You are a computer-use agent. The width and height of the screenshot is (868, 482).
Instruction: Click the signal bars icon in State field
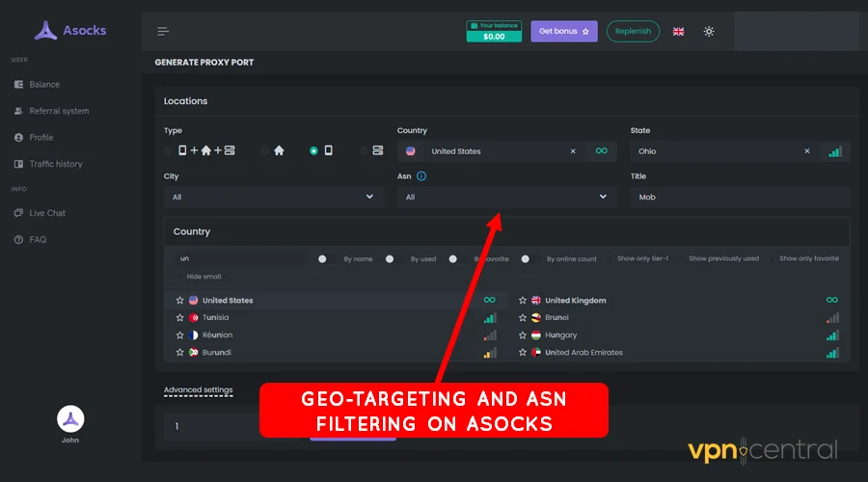(835, 151)
